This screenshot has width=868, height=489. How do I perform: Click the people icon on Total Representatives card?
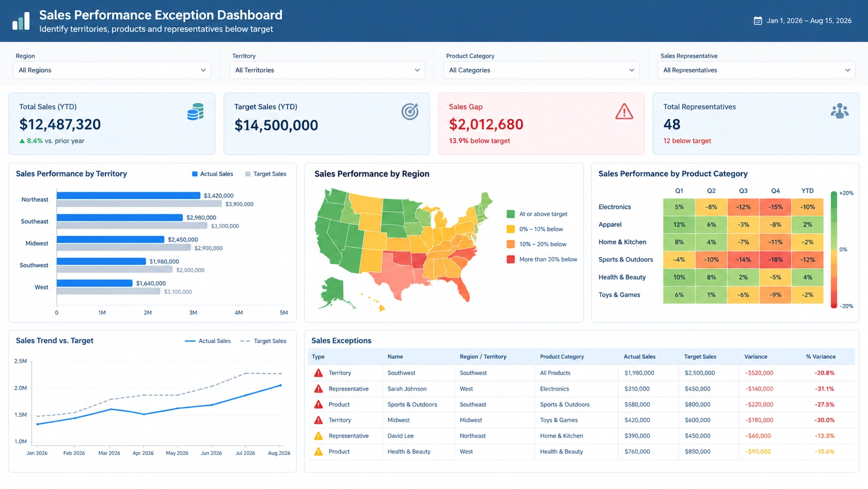click(839, 111)
